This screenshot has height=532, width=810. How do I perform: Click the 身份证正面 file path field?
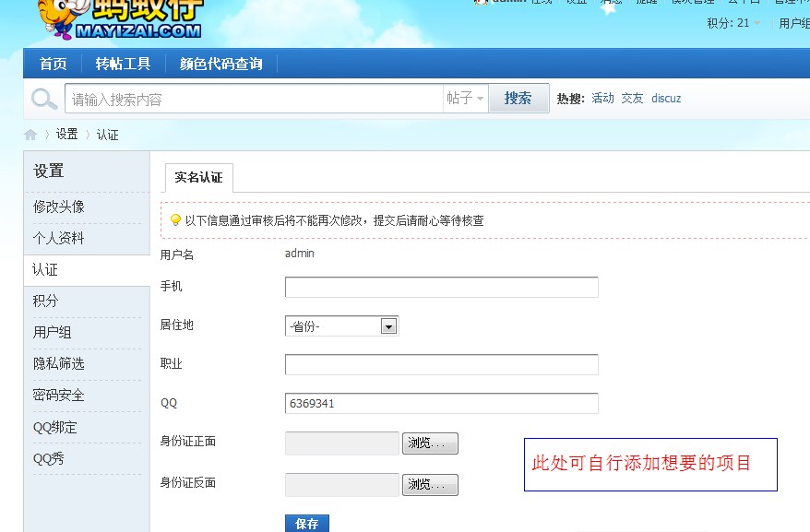342,443
